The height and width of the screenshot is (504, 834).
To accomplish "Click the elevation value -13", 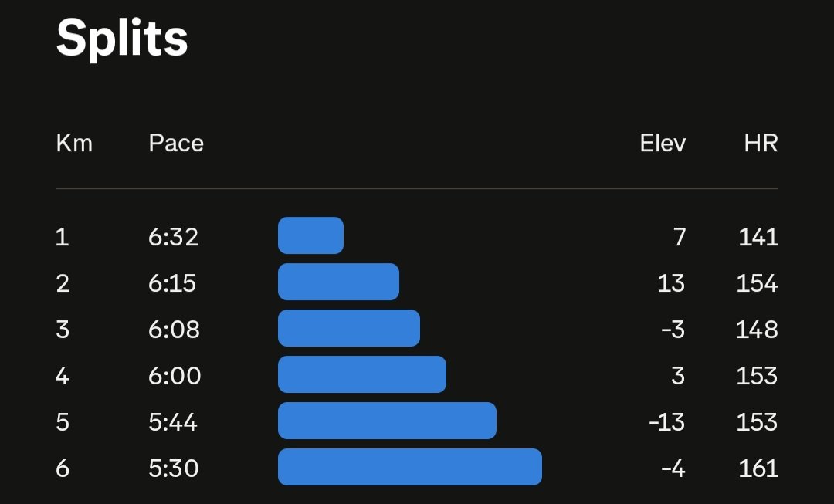I will click(x=667, y=422).
